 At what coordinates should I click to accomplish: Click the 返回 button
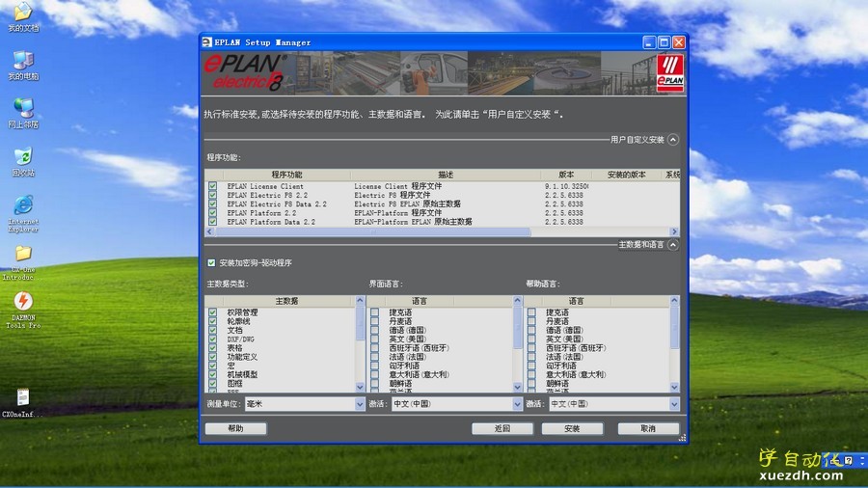(x=502, y=428)
